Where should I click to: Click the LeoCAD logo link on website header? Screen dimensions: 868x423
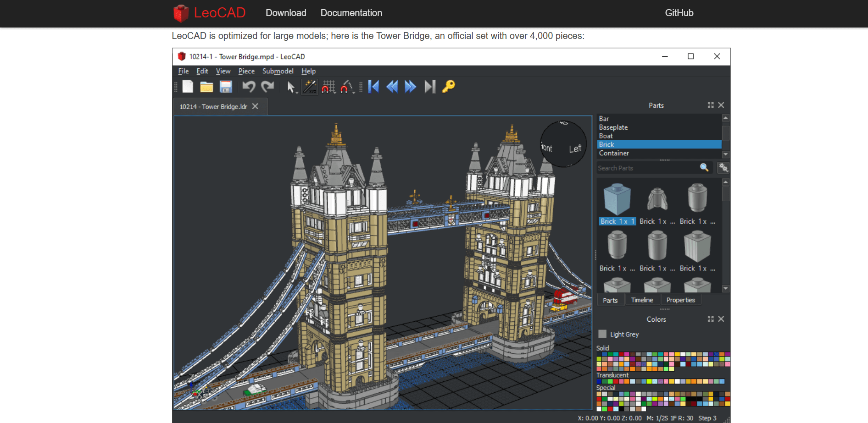(210, 13)
